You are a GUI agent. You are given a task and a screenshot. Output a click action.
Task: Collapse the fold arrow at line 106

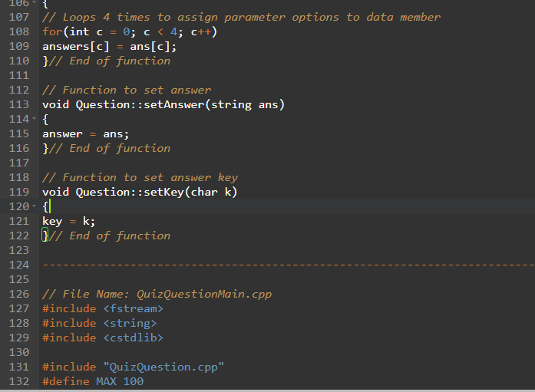[34, 4]
